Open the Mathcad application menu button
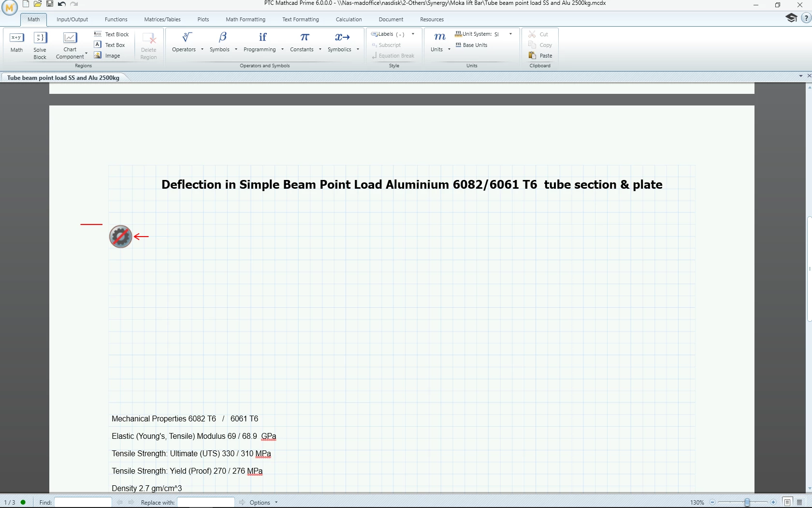 tap(10, 7)
